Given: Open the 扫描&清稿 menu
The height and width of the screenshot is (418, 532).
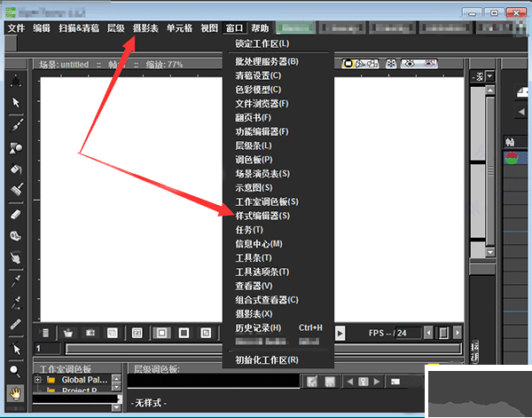Looking at the screenshot, I should point(79,28).
